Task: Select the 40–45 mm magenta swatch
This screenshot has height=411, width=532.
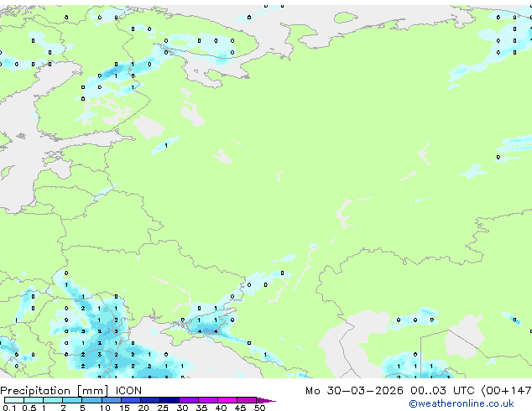Action: [x=227, y=400]
